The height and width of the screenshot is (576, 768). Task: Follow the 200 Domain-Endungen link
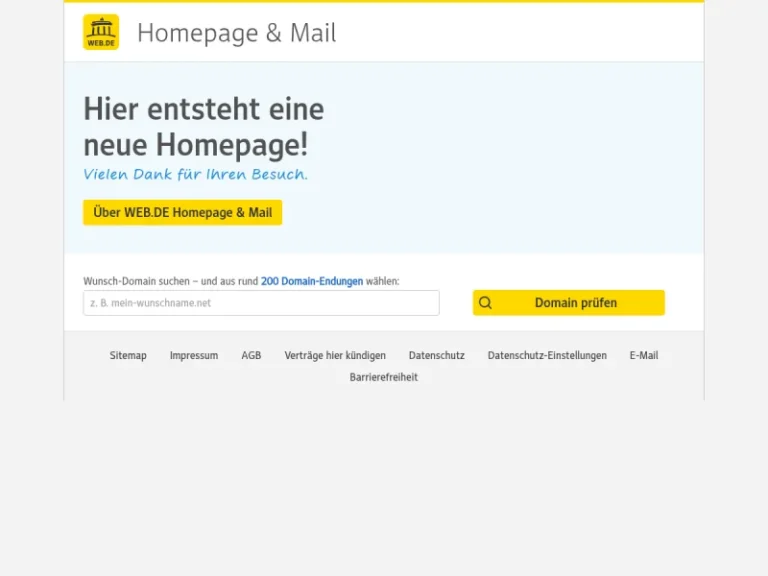[x=312, y=281]
